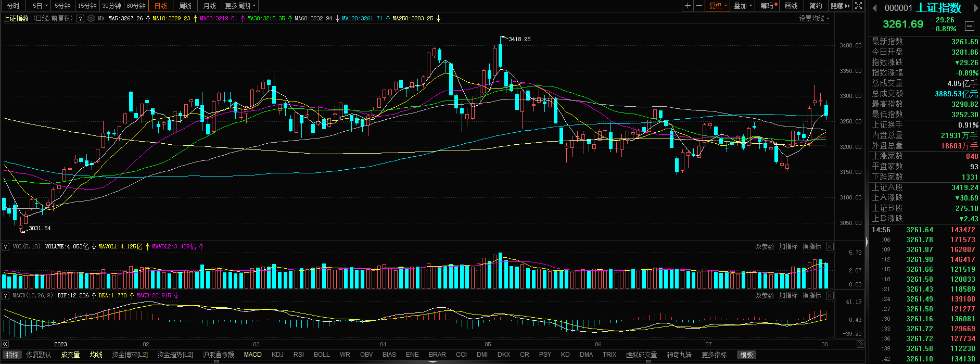Screen dimensions: 980x364
Task: Toggle 成交量 volume indicator
Action: 70,355
